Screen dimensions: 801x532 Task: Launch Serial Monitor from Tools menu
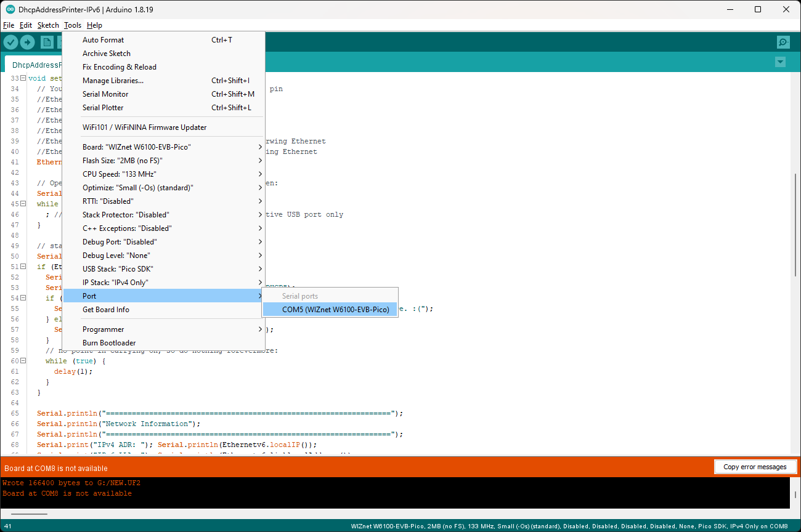(164, 94)
